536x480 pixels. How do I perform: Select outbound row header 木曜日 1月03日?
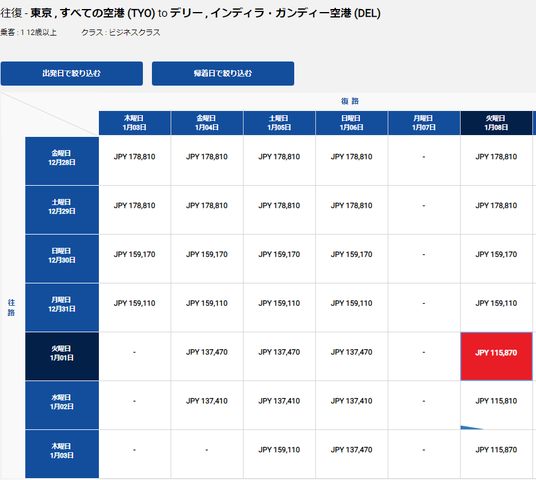click(x=62, y=454)
